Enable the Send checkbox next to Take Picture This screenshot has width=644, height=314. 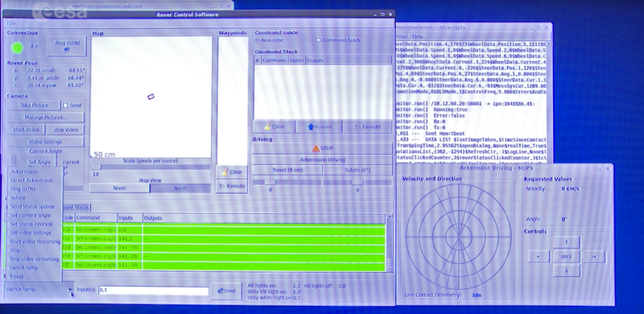tap(65, 105)
